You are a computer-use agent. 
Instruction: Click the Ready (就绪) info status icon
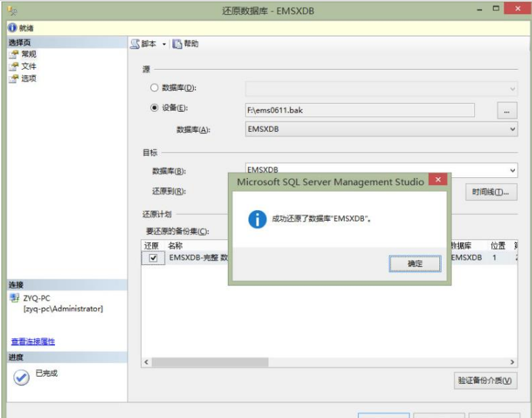coord(12,28)
